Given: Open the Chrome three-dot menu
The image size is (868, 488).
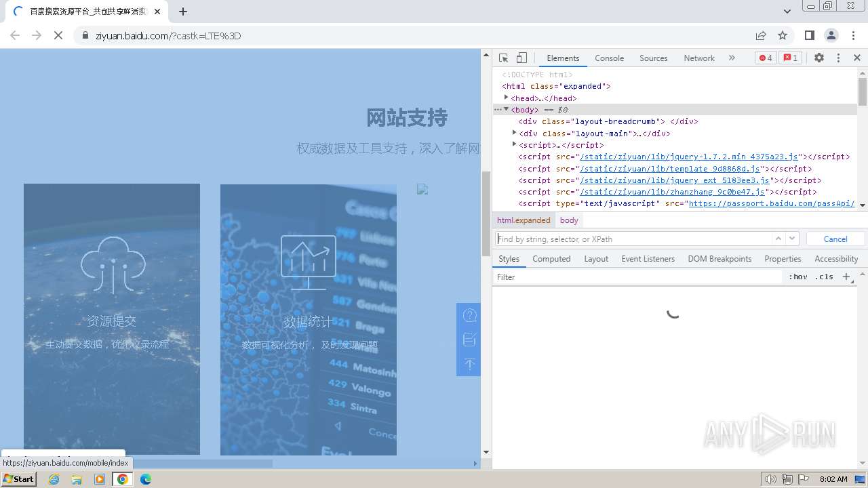Looking at the screenshot, I should 852,35.
